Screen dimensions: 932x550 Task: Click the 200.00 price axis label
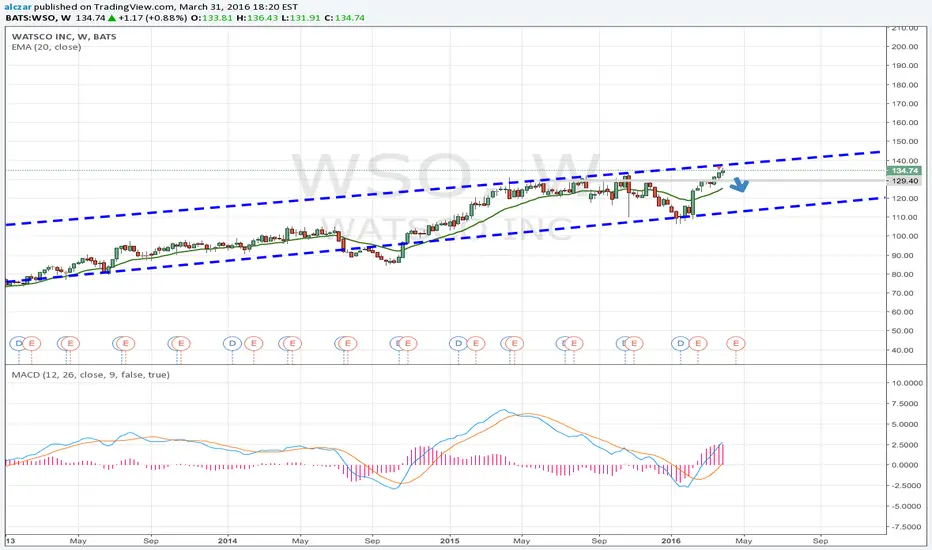pyautogui.click(x=905, y=47)
